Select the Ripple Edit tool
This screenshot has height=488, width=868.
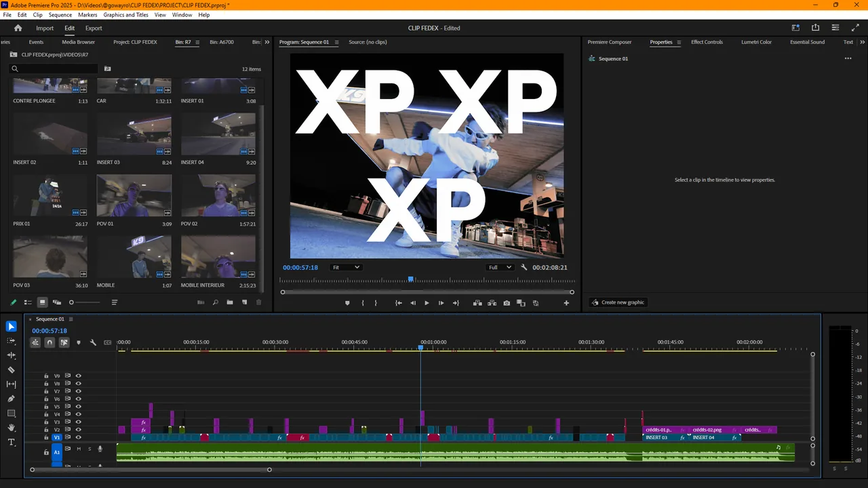11,355
